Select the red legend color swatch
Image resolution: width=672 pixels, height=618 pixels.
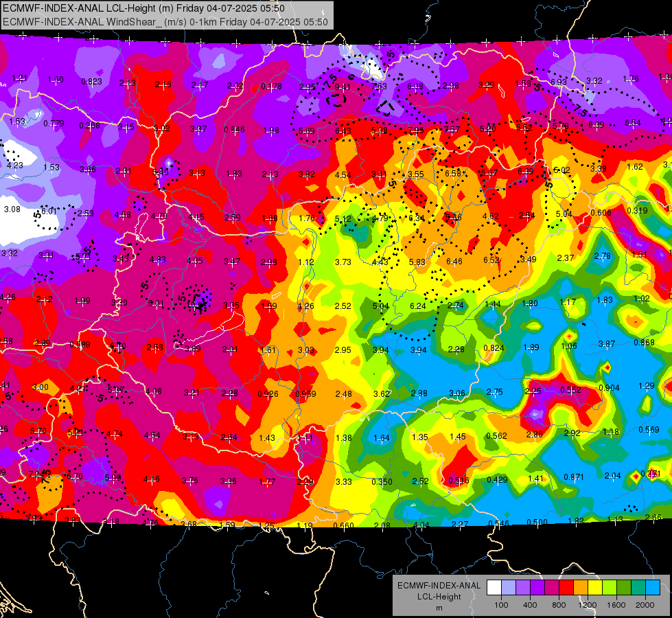coord(566,587)
